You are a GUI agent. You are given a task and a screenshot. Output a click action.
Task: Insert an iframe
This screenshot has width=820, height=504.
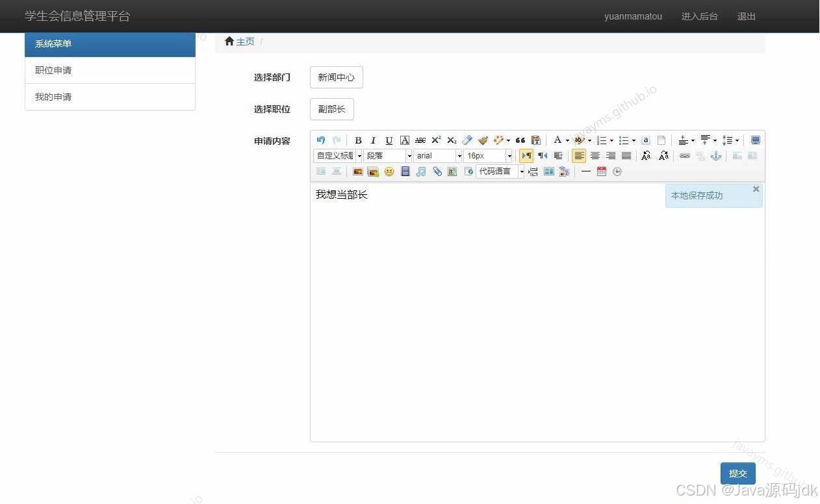click(468, 171)
